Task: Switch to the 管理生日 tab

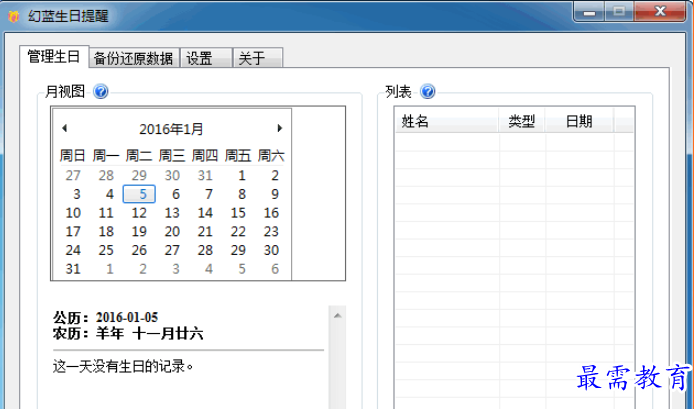Action: [x=53, y=57]
